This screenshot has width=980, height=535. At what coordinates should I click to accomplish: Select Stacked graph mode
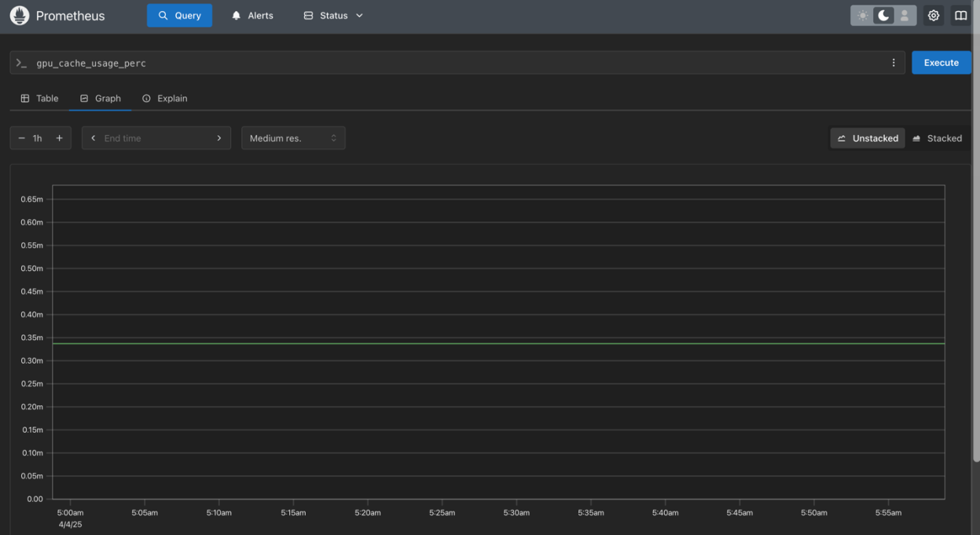pyautogui.click(x=937, y=138)
